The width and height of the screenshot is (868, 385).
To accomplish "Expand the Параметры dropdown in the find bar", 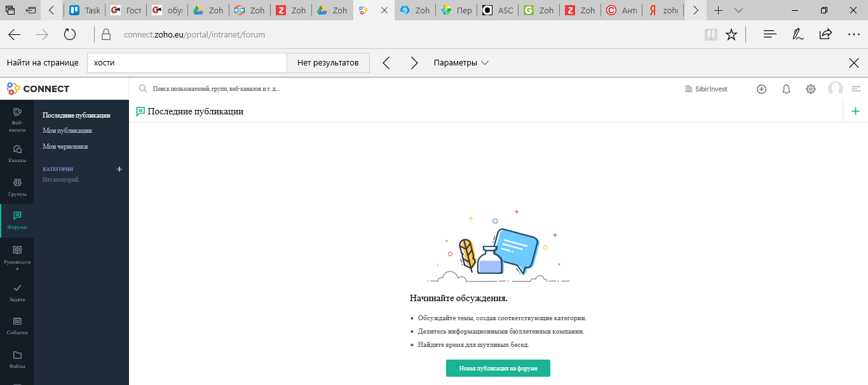I will pyautogui.click(x=459, y=62).
